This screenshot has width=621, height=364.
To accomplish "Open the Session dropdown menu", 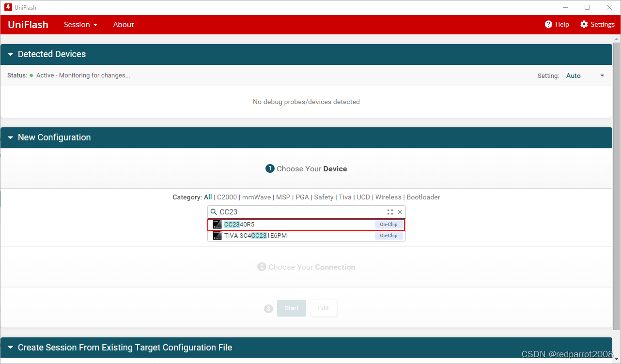I will tap(80, 25).
